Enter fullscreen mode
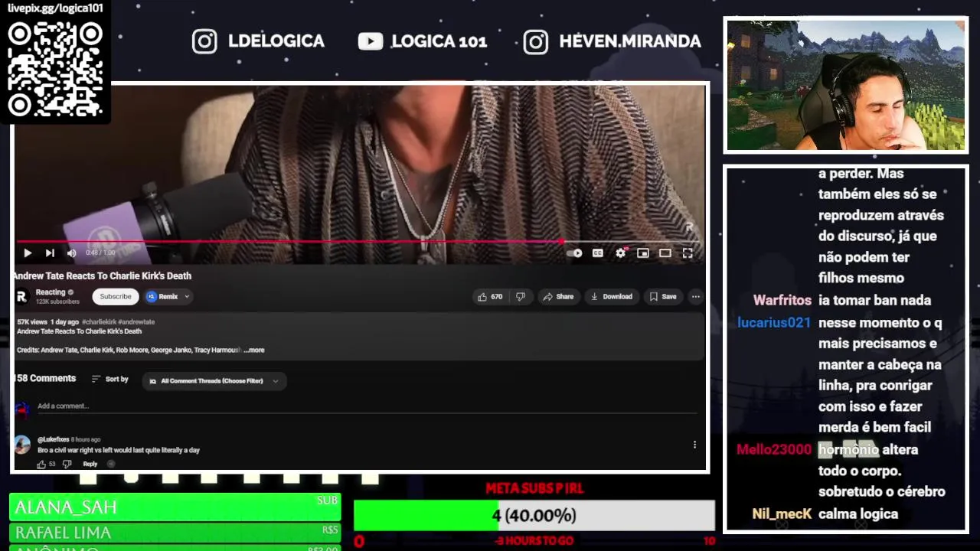Image resolution: width=980 pixels, height=551 pixels. click(x=688, y=253)
